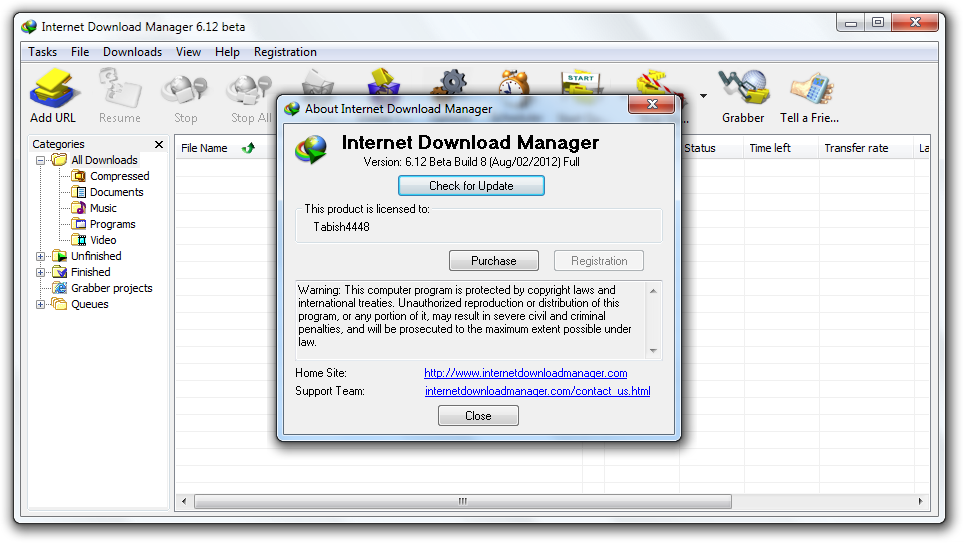
Task: Click the Delete Completed toolbar icon
Action: 384,82
